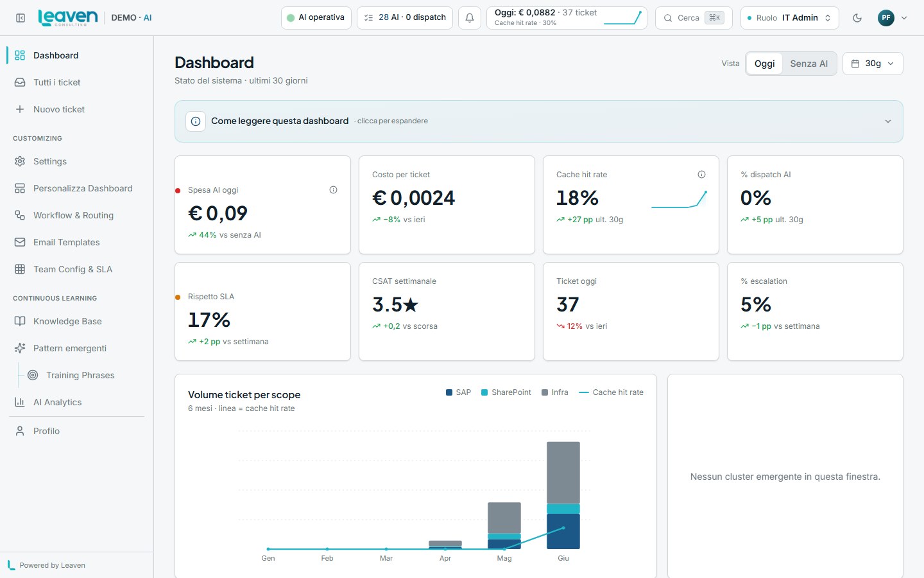Screen dimensions: 924x578
Task: Open the Dashboard menu item
Action: [76, 55]
